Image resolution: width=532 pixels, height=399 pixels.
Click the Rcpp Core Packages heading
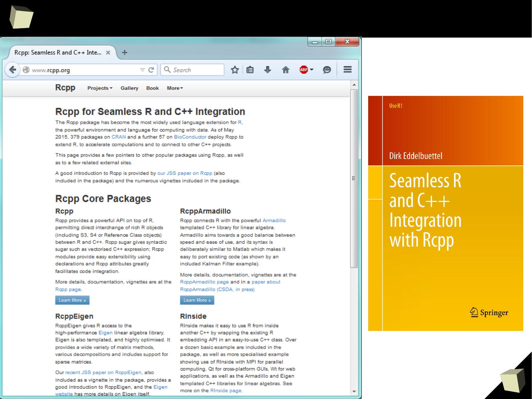coord(103,198)
